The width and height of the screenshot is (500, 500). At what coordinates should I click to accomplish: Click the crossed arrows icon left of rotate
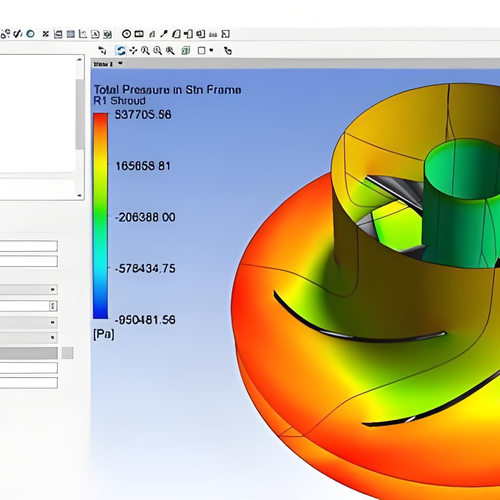pos(102,51)
